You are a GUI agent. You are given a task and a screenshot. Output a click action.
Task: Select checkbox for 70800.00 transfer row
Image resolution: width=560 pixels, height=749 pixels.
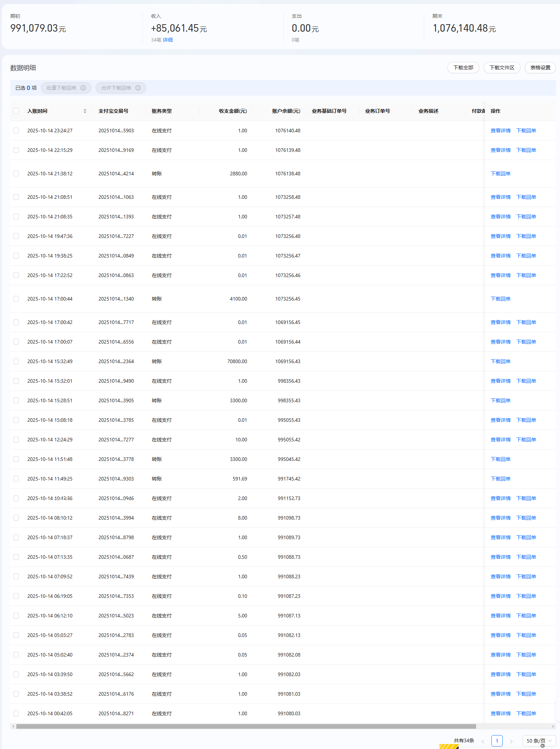pos(16,361)
